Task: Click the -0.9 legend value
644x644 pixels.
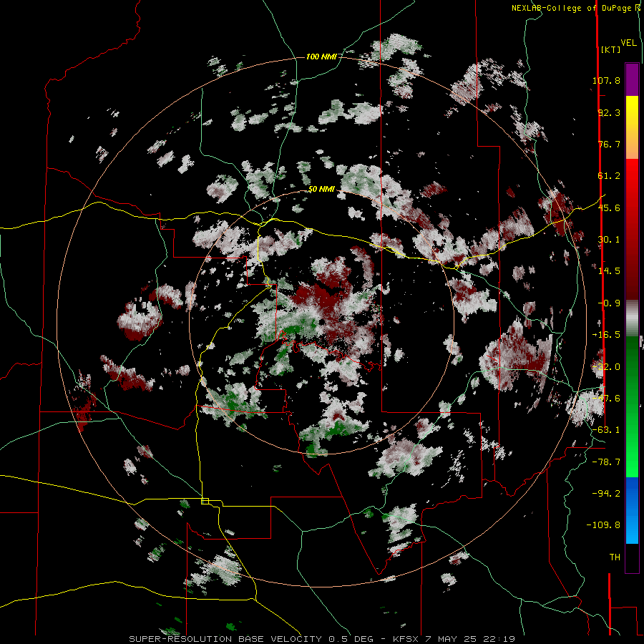Action: pos(609,303)
